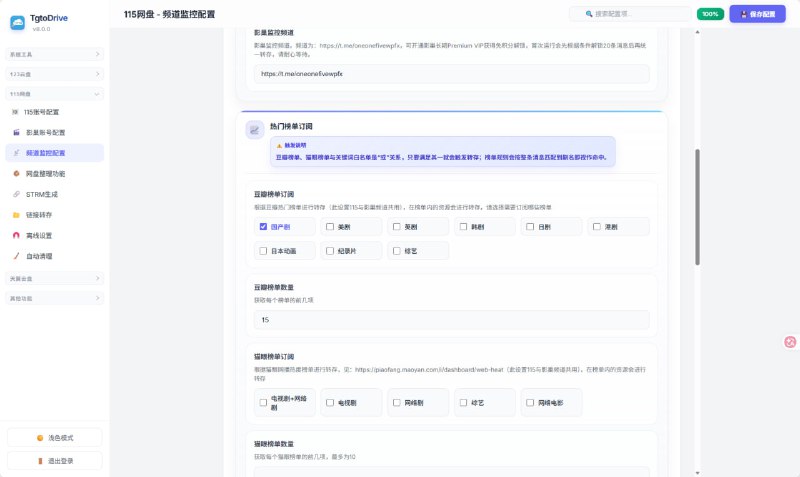Expand the 123云盘 sidebar group

[x=55, y=74]
